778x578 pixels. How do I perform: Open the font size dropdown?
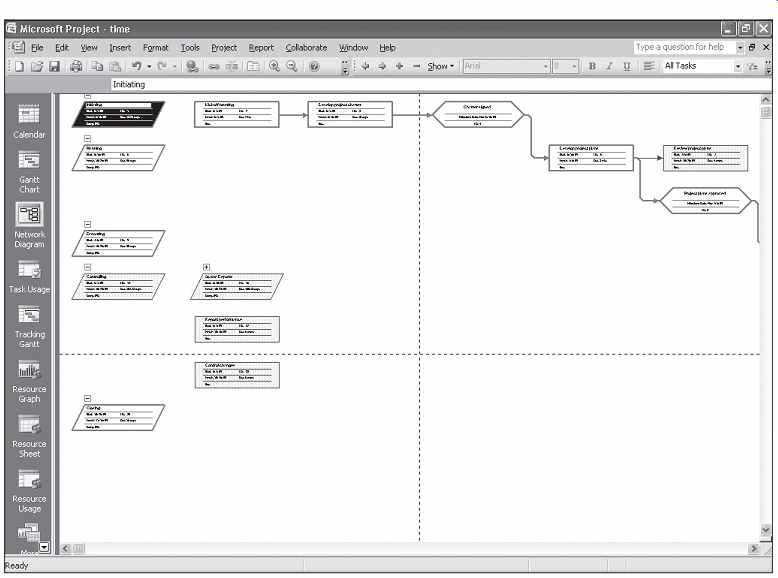point(574,66)
